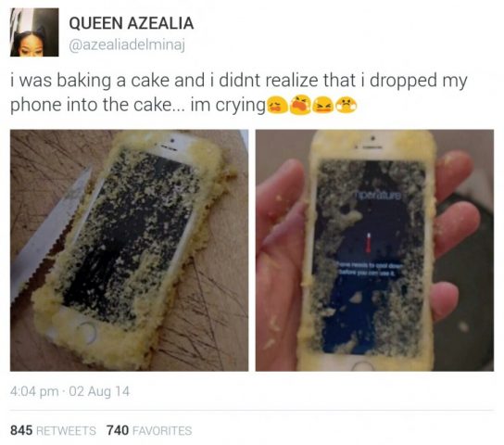Screen dimensions: 504x445
Task: Click the loudly crying open-mouth emoji
Action: pyautogui.click(x=300, y=105)
